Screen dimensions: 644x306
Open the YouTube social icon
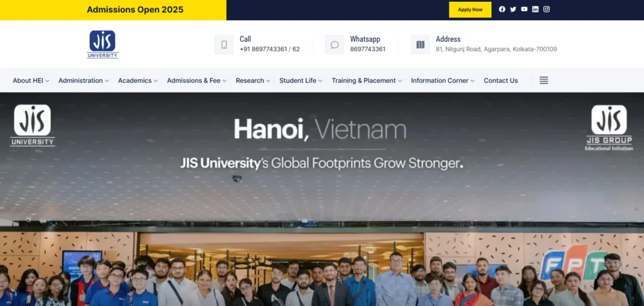point(524,9)
